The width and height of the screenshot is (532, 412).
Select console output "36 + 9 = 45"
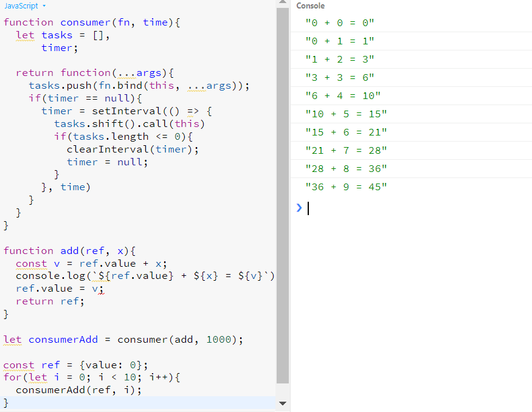click(x=346, y=187)
